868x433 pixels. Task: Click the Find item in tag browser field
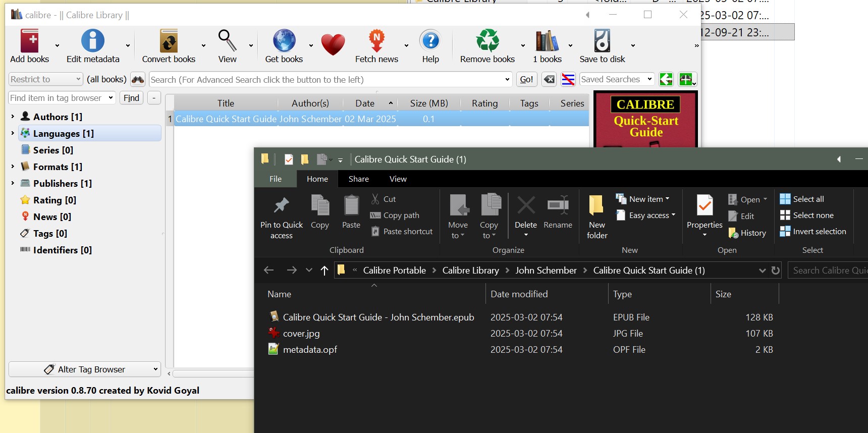[x=62, y=98]
